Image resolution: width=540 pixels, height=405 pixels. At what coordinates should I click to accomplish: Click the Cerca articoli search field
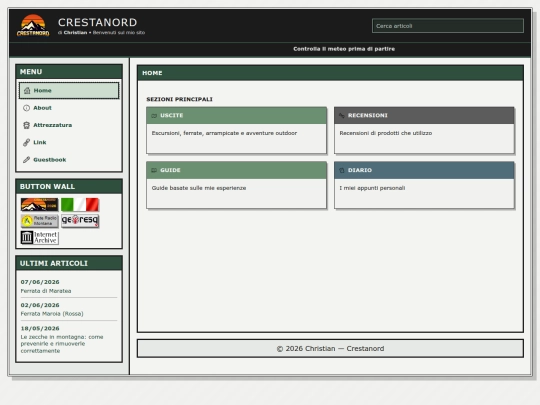point(448,26)
